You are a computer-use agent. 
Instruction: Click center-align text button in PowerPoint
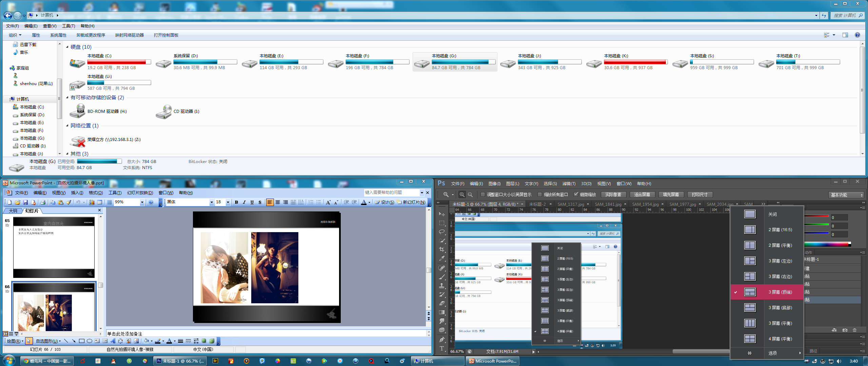(x=278, y=202)
